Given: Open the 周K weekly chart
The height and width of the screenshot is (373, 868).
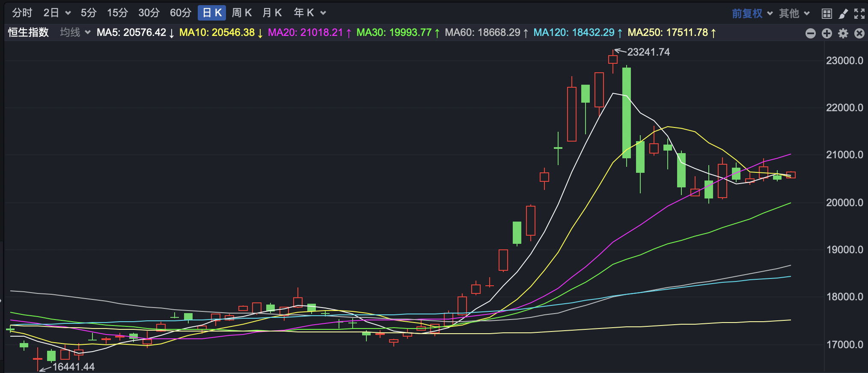Looking at the screenshot, I should 242,13.
